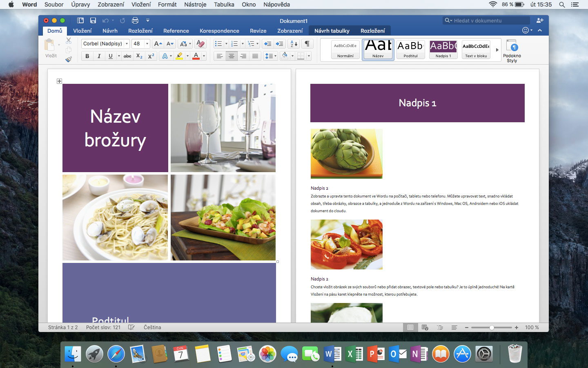The width and height of the screenshot is (588, 368).
Task: Toggle center alignment
Action: [232, 56]
